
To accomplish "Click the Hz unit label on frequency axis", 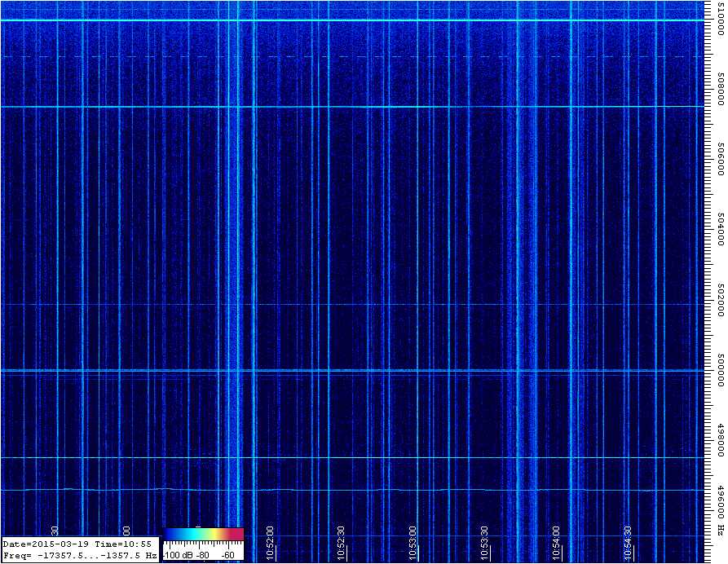I will point(721,529).
